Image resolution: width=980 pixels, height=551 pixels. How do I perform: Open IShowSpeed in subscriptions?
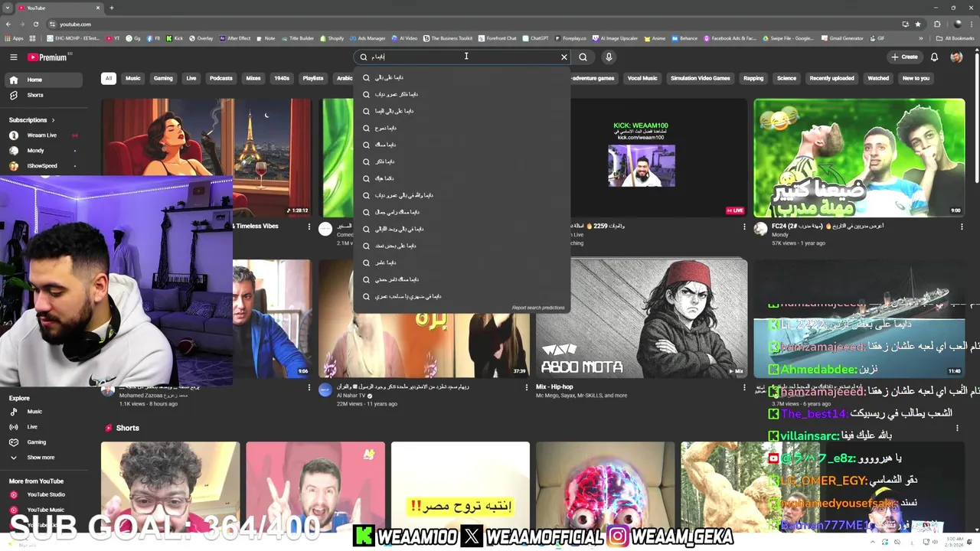point(42,166)
